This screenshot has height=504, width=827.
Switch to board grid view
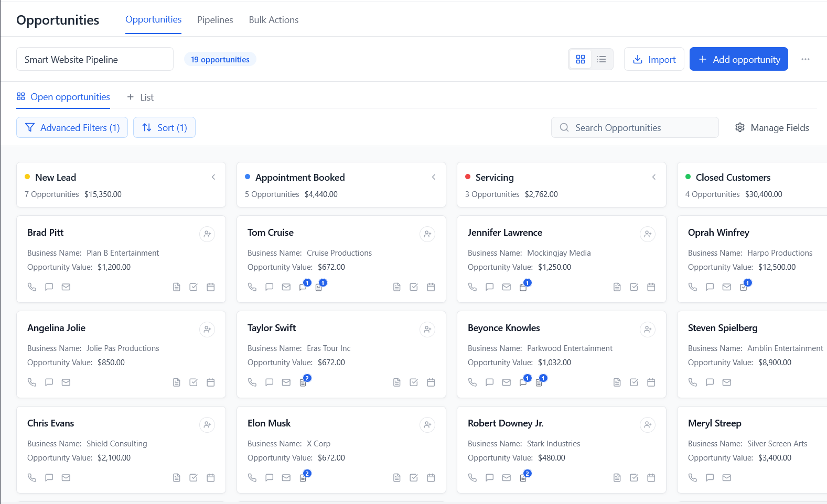click(581, 59)
